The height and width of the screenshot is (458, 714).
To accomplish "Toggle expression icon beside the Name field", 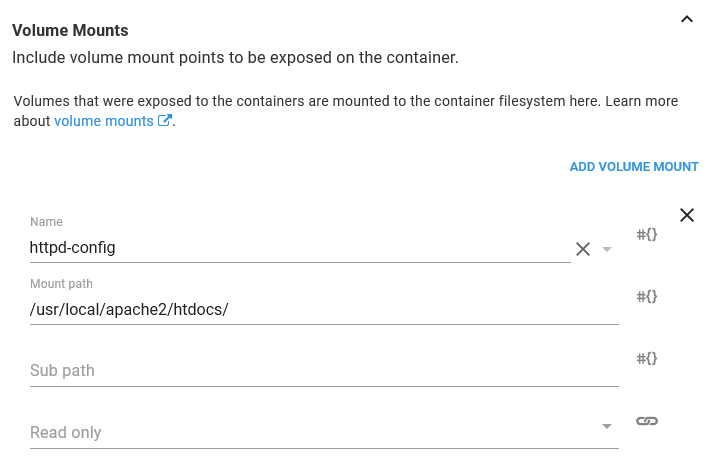I will [x=647, y=235].
